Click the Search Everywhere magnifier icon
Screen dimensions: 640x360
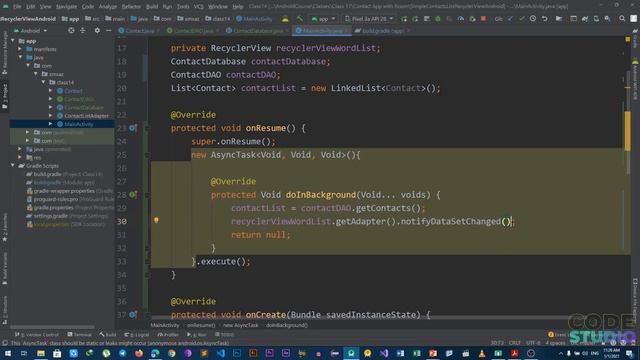coord(622,19)
